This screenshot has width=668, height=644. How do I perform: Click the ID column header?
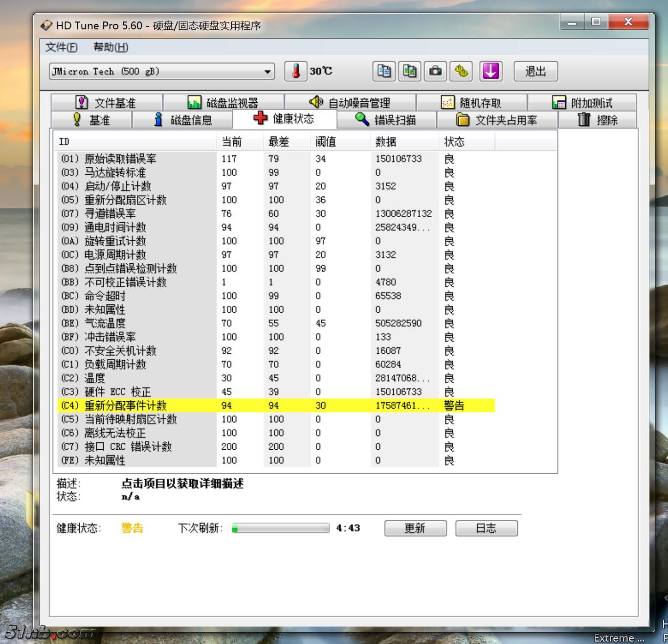135,142
